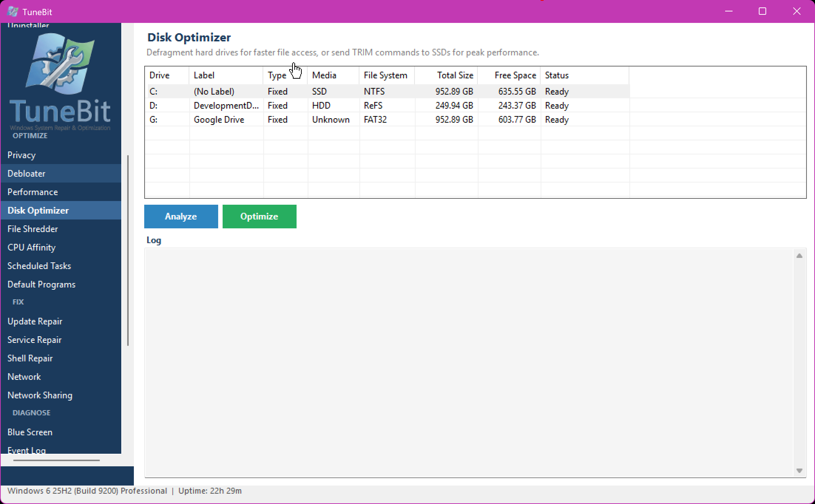Select Disk Optimizer in the sidebar

coord(61,210)
